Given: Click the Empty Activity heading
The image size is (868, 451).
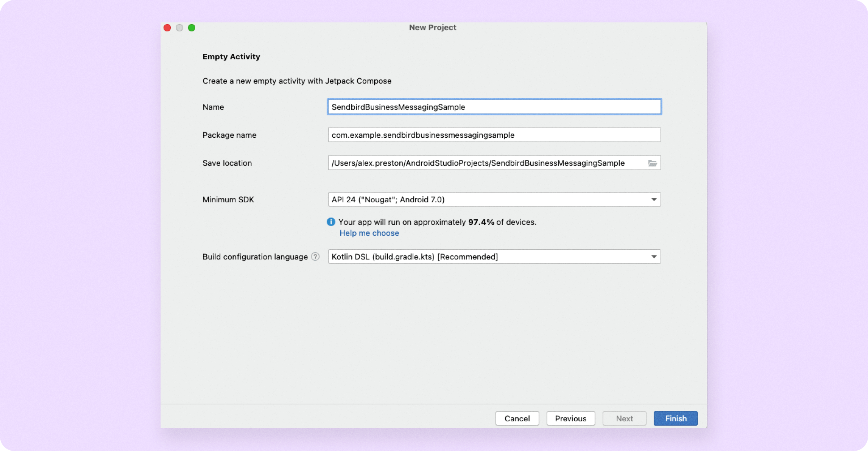Looking at the screenshot, I should 231,56.
